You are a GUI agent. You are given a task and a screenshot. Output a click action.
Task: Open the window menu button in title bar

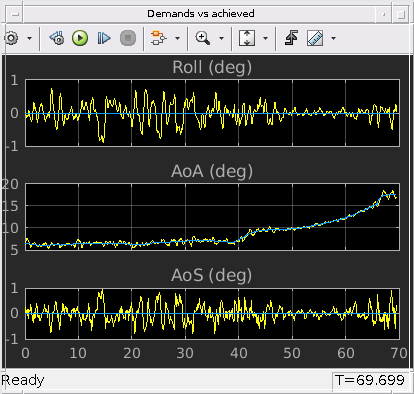pyautogui.click(x=15, y=14)
